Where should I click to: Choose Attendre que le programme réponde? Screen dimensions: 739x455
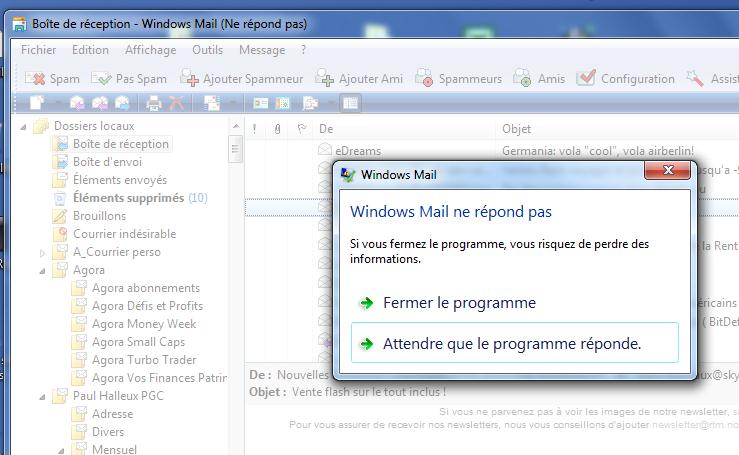pyautogui.click(x=515, y=343)
